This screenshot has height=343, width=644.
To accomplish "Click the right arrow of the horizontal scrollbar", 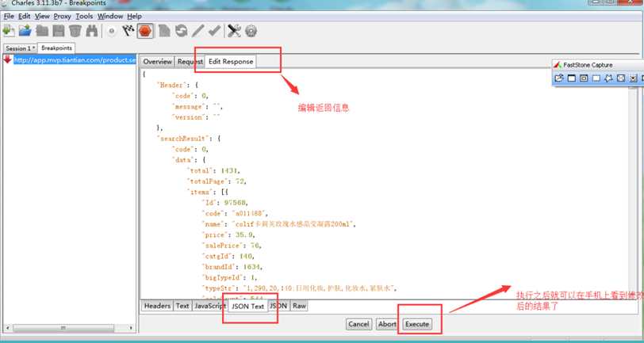I will pyautogui.click(x=131, y=328).
